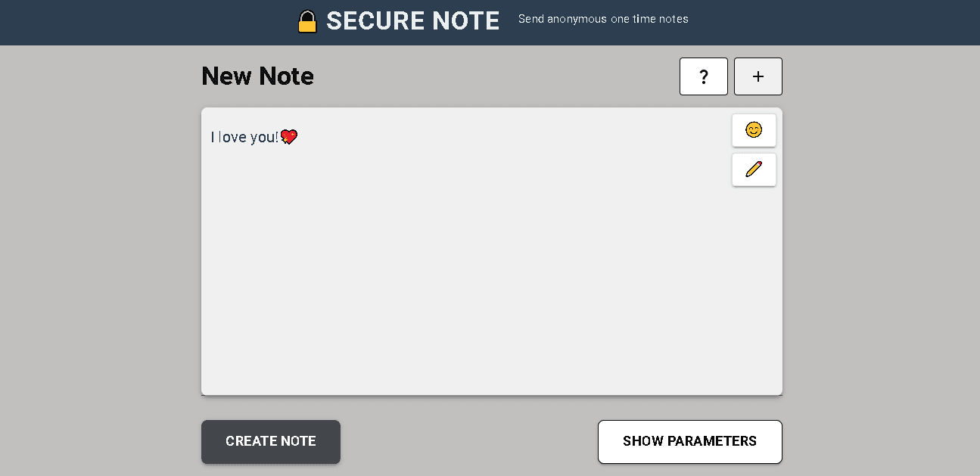
Task: Click the New Note heading
Action: pyautogui.click(x=257, y=76)
